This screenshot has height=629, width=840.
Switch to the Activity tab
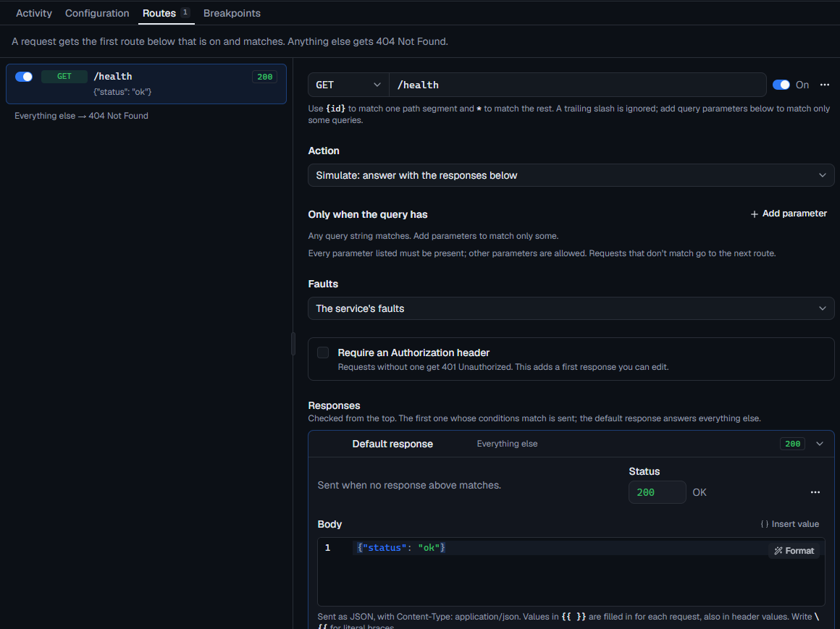[34, 13]
